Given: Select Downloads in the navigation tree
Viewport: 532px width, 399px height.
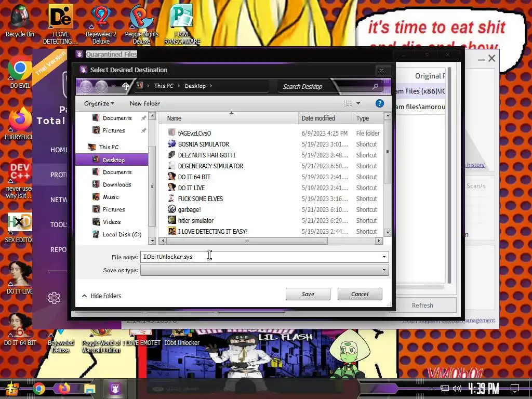Looking at the screenshot, I should 117,184.
